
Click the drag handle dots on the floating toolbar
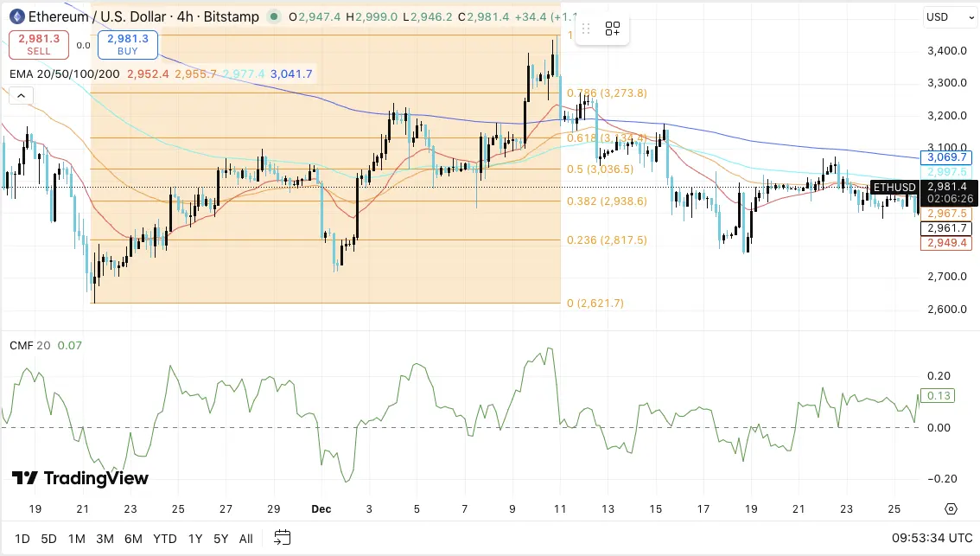pos(586,28)
